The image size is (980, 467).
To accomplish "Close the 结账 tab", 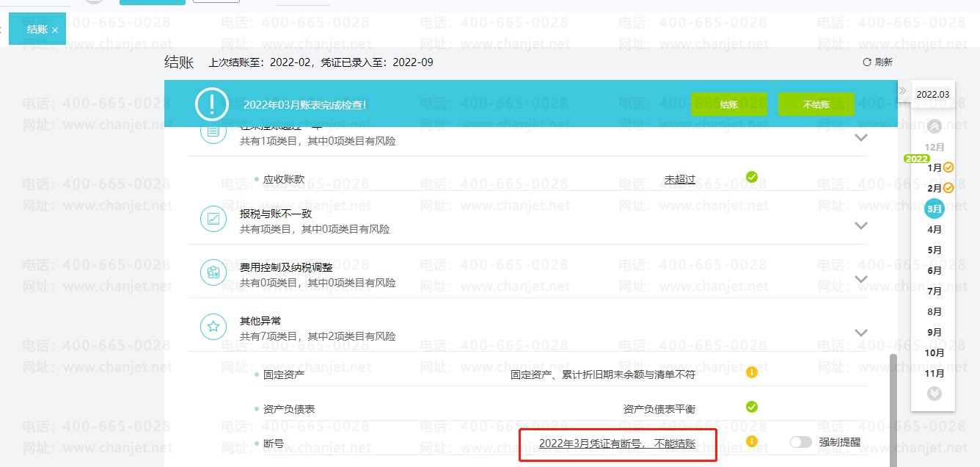I will (55, 30).
